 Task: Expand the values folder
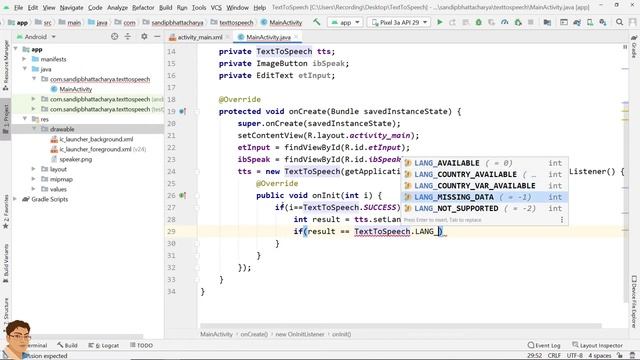pos(34,189)
